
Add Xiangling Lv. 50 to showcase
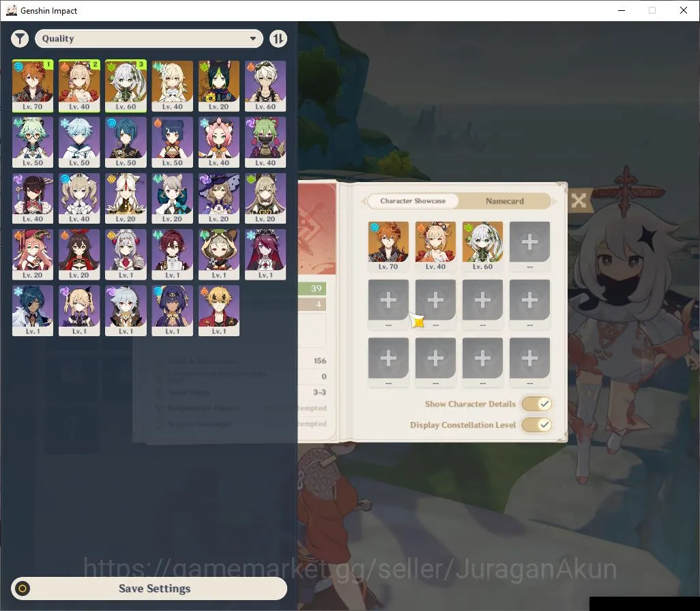tap(173, 142)
